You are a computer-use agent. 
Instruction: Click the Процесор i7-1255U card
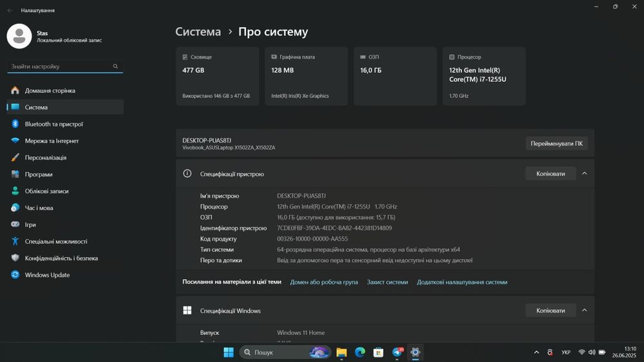tap(484, 76)
